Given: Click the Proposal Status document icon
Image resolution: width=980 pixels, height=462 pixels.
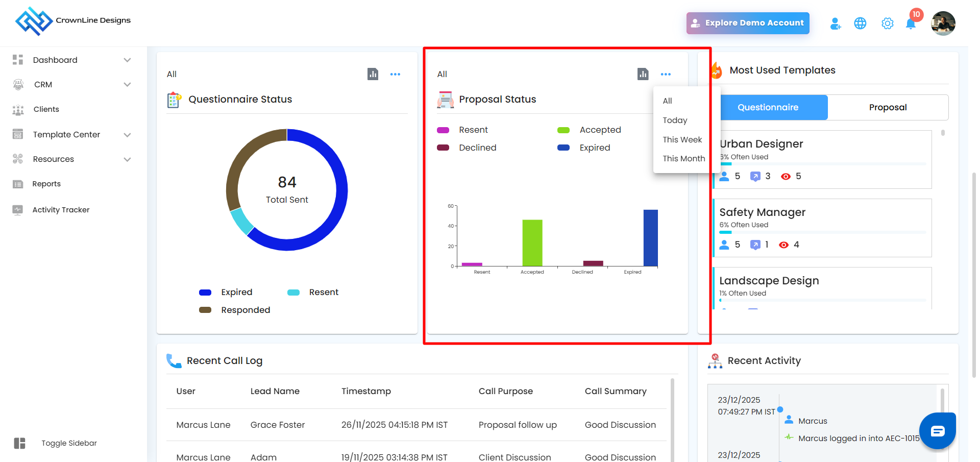Looking at the screenshot, I should pos(445,100).
